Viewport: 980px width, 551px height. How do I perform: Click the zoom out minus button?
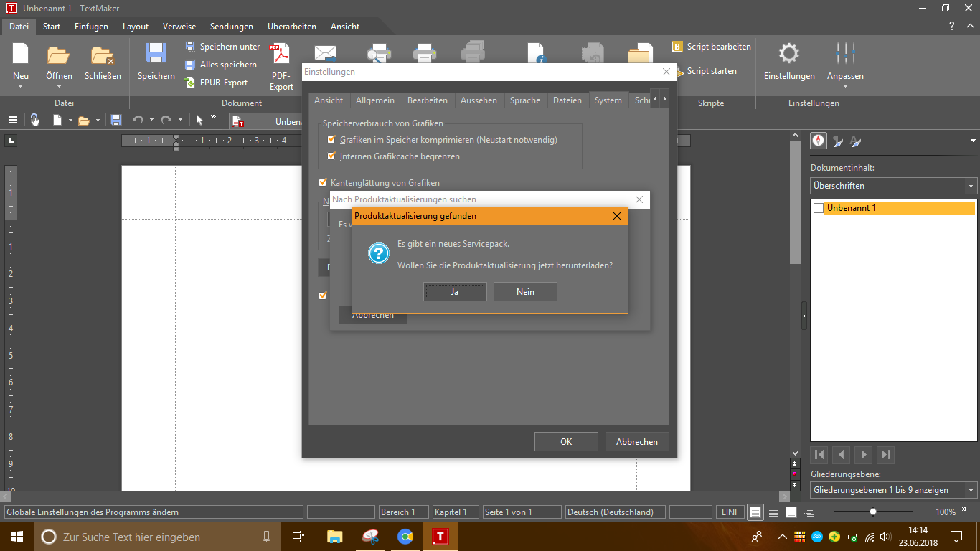pyautogui.click(x=826, y=512)
